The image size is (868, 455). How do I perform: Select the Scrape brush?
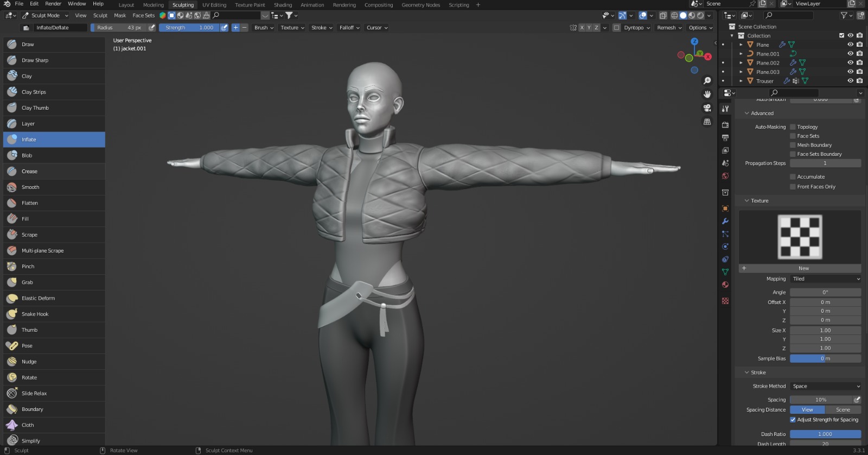pos(54,235)
